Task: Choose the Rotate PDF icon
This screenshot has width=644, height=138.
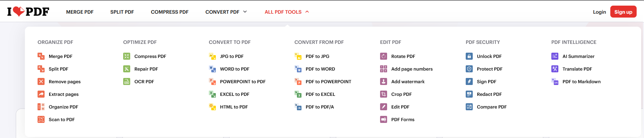Action: [384, 56]
